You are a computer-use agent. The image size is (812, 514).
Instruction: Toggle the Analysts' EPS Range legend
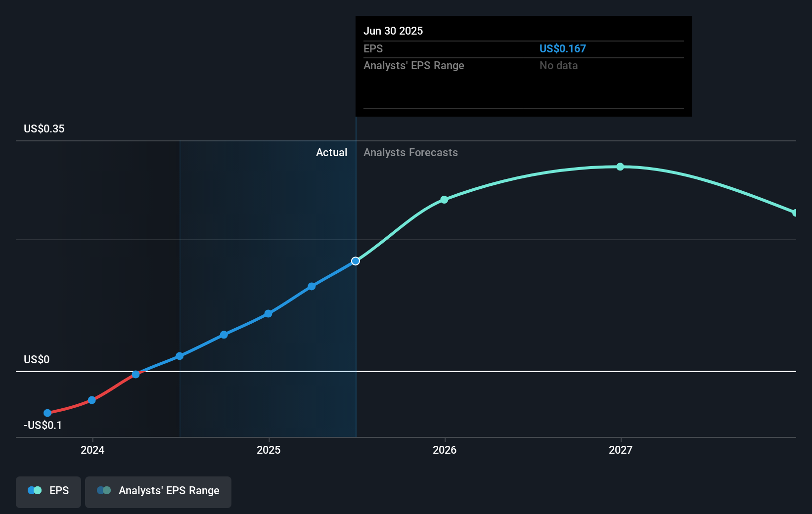pos(158,492)
